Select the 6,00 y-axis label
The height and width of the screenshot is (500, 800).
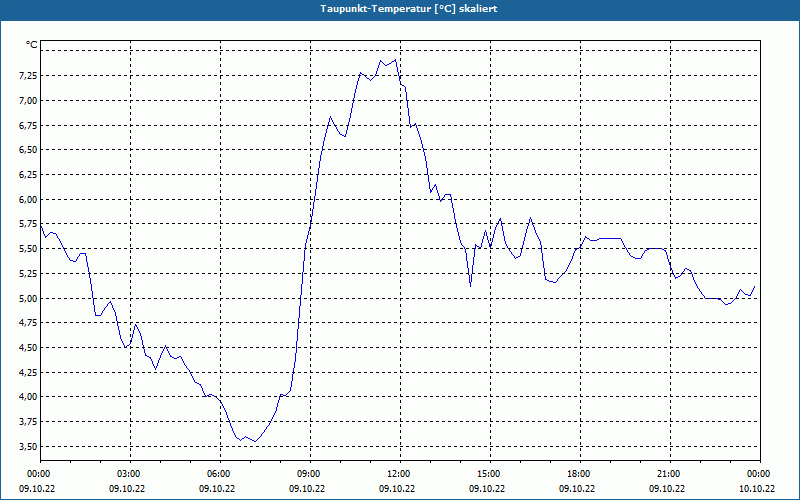coord(28,199)
